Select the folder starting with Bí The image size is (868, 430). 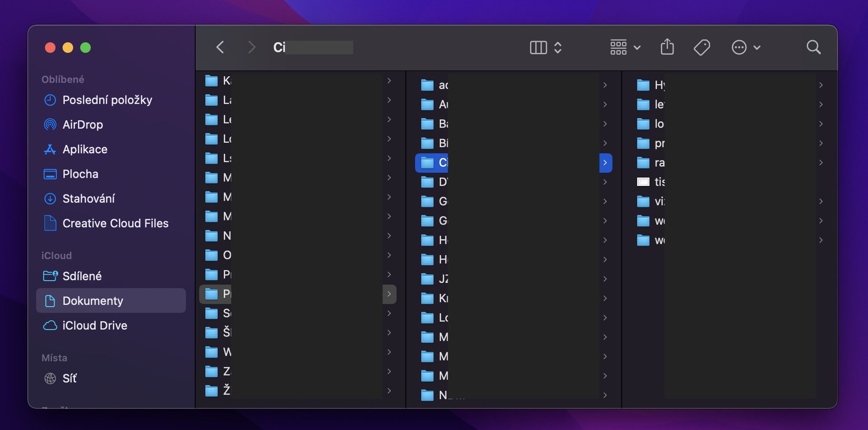[514, 143]
